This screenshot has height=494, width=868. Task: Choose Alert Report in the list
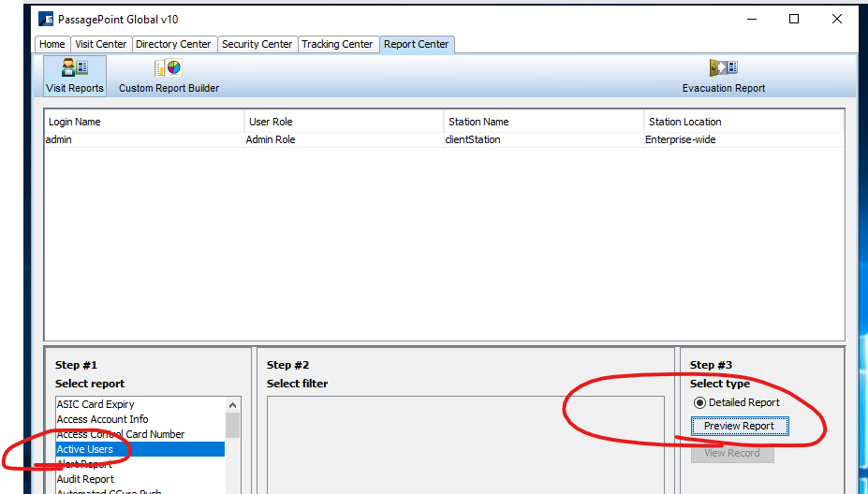[140, 464]
